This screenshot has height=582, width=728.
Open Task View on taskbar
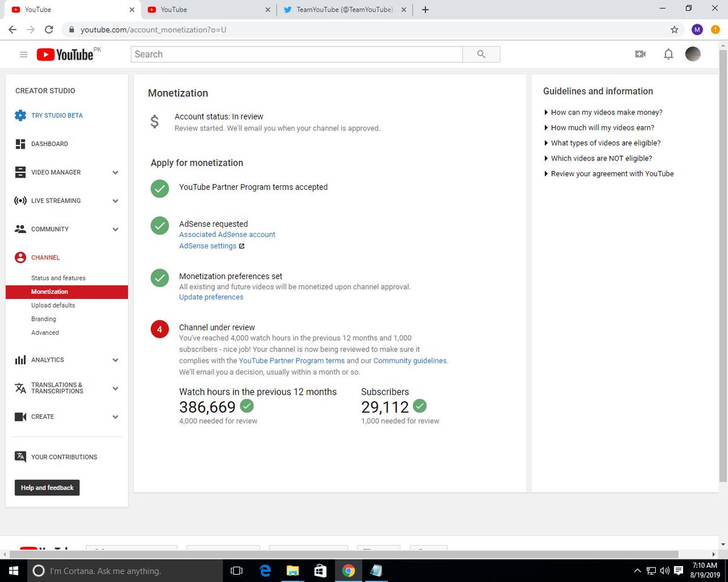237,570
